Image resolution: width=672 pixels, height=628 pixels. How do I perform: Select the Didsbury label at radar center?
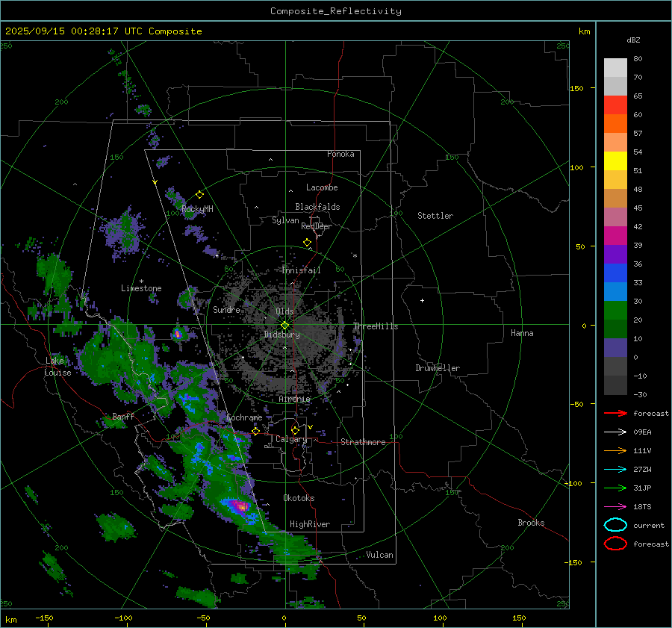(281, 335)
